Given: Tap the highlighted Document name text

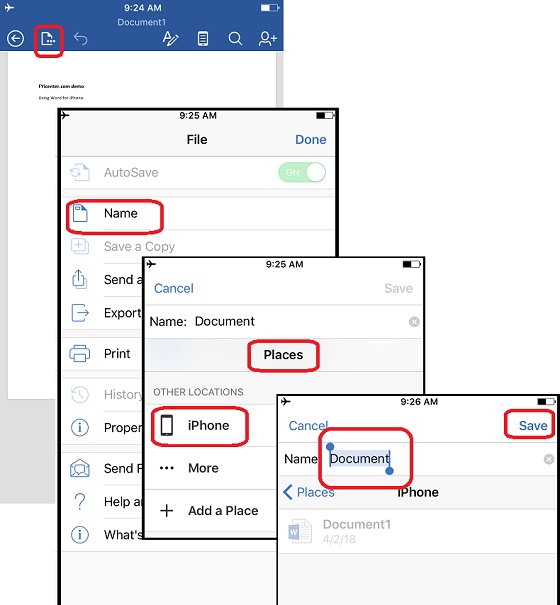Looking at the screenshot, I should click(359, 459).
